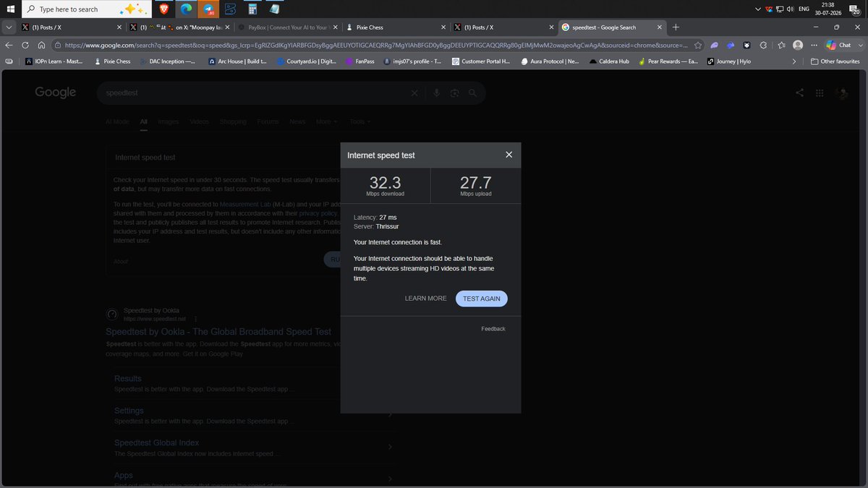Open Caldera Hub bookmark
This screenshot has height=488, width=868.
click(x=609, y=61)
